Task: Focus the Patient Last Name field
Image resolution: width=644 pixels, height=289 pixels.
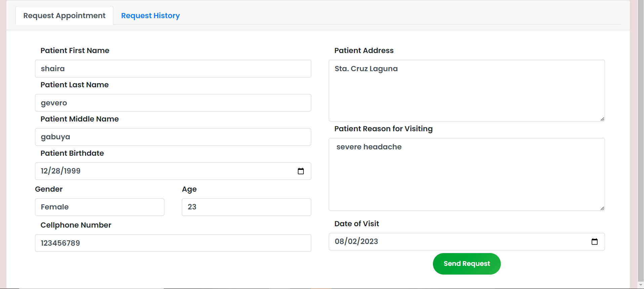Action: click(x=173, y=103)
